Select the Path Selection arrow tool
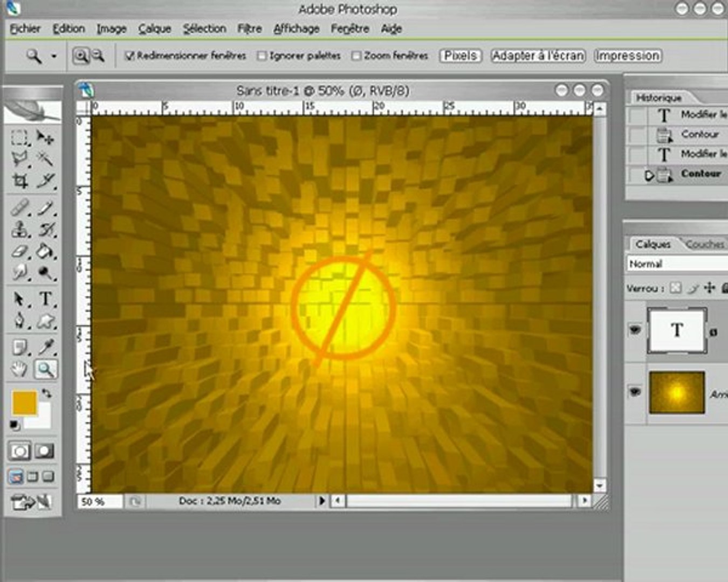Image resolution: width=728 pixels, height=582 pixels. (19, 299)
